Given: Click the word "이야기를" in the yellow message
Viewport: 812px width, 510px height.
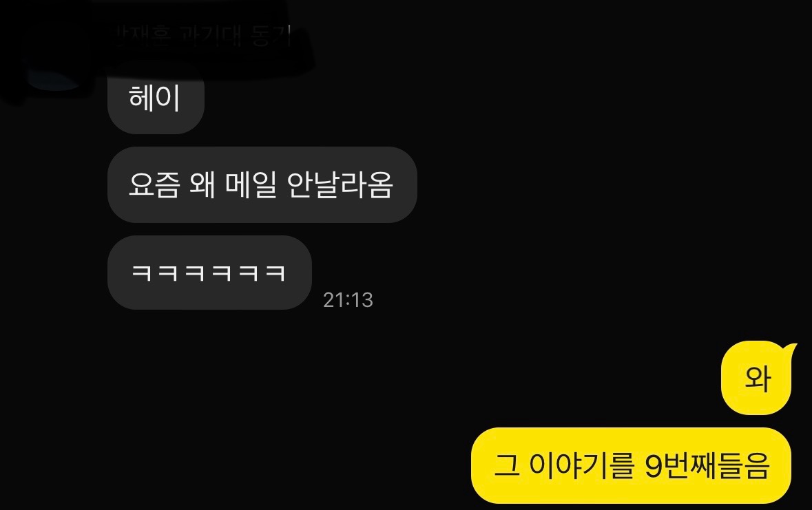Looking at the screenshot, I should (x=581, y=465).
